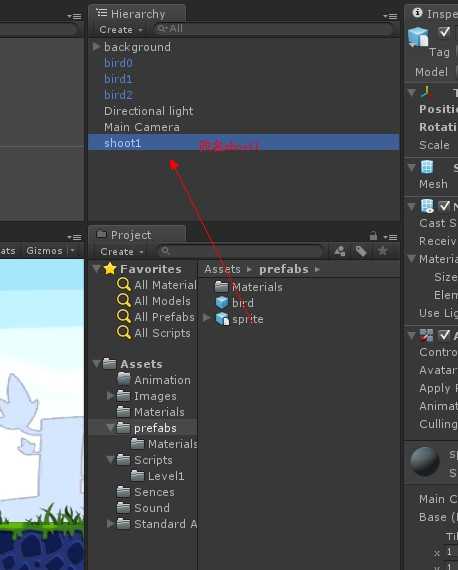Click All Models search icon

[x=124, y=300]
